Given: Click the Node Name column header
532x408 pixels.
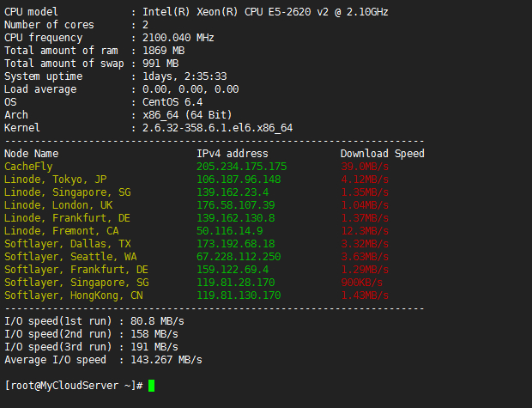Looking at the screenshot, I should click(x=31, y=154).
